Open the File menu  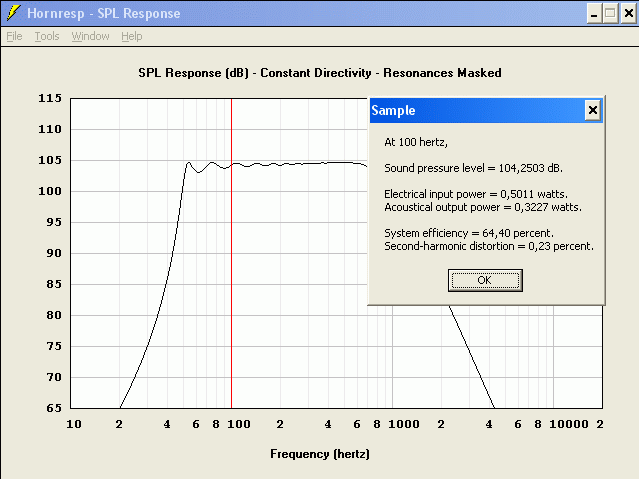click(14, 36)
